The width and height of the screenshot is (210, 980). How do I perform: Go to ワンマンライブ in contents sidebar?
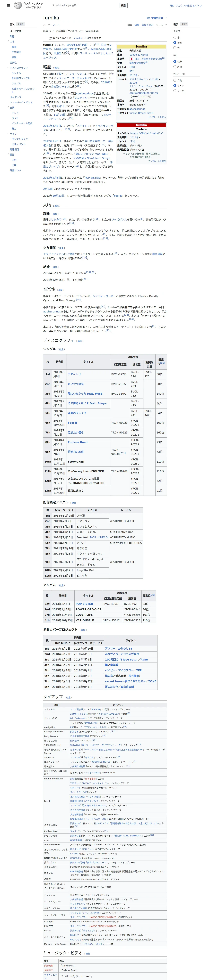click(x=20, y=139)
